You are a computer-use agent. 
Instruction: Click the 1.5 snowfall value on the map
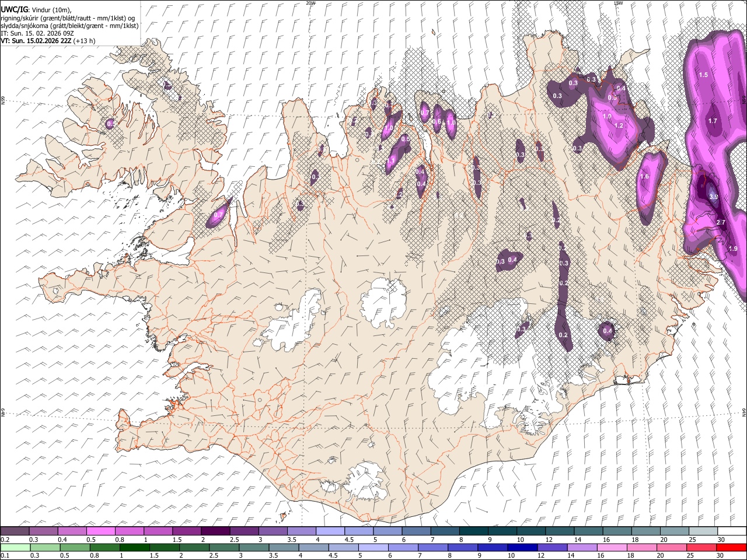pos(703,75)
